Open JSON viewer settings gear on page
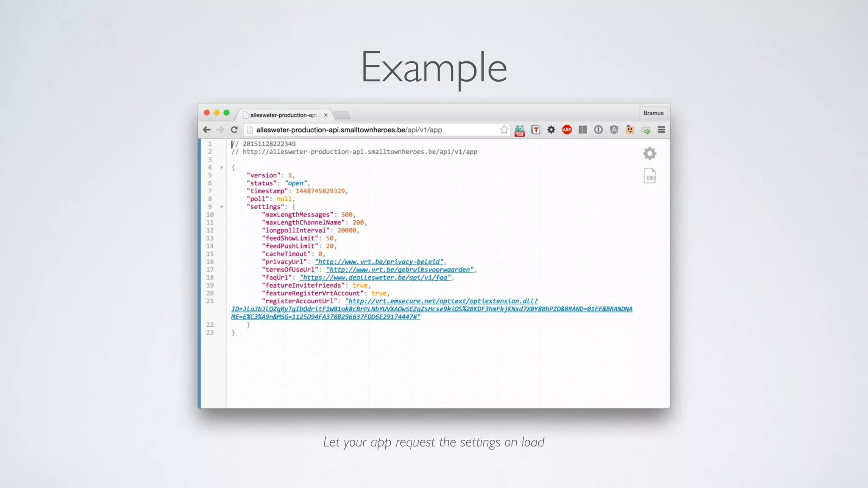The image size is (868, 488). pos(650,153)
